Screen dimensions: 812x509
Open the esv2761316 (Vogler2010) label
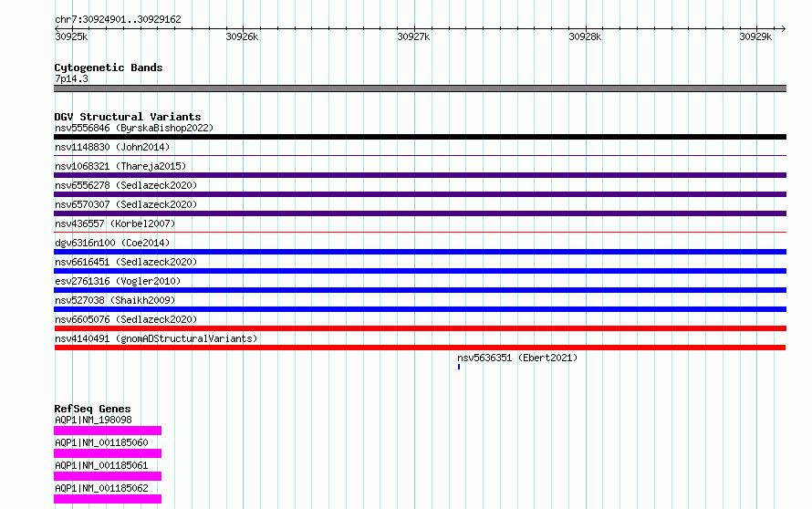118,281
